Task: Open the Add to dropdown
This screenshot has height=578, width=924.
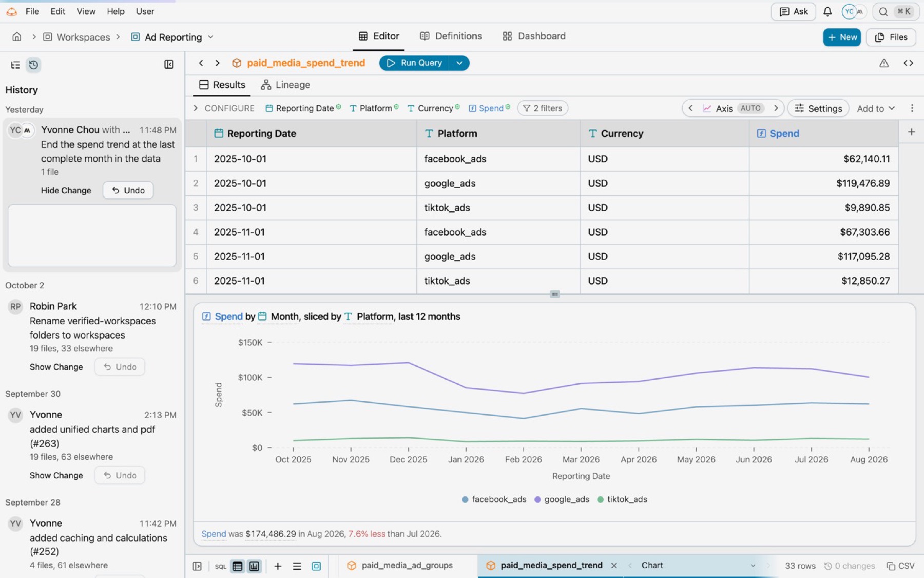Action: click(876, 108)
